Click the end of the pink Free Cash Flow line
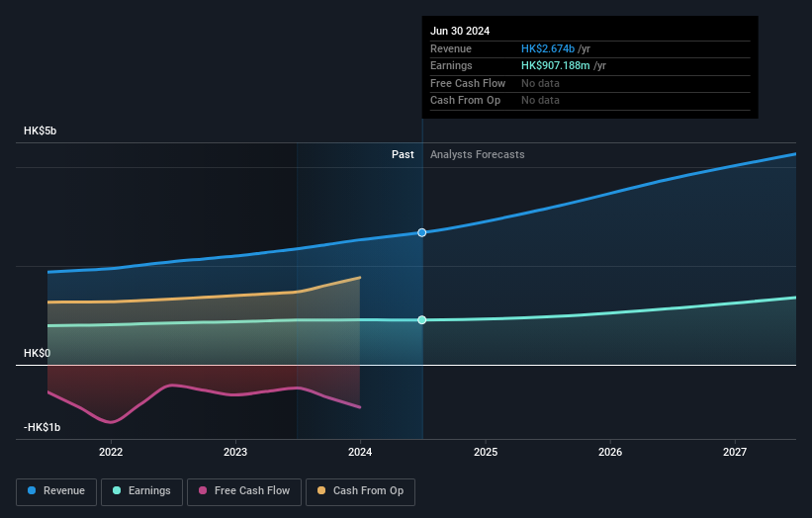The image size is (812, 518). pyautogui.click(x=360, y=407)
